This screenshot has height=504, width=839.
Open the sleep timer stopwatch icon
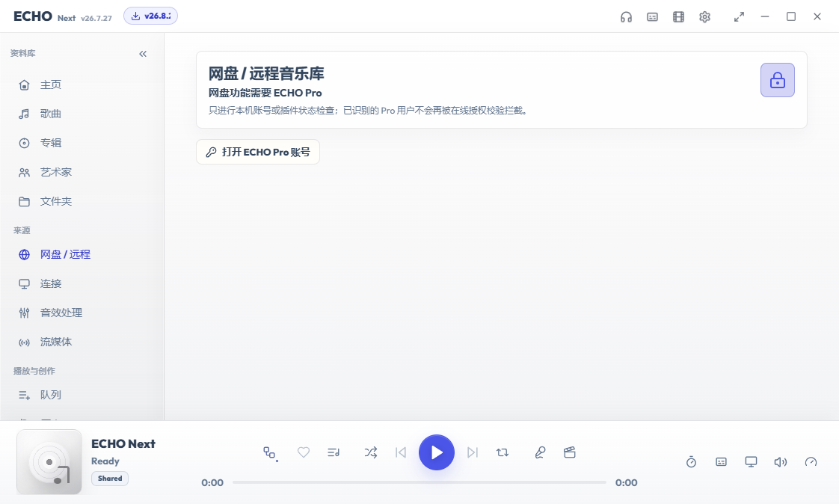[692, 461]
